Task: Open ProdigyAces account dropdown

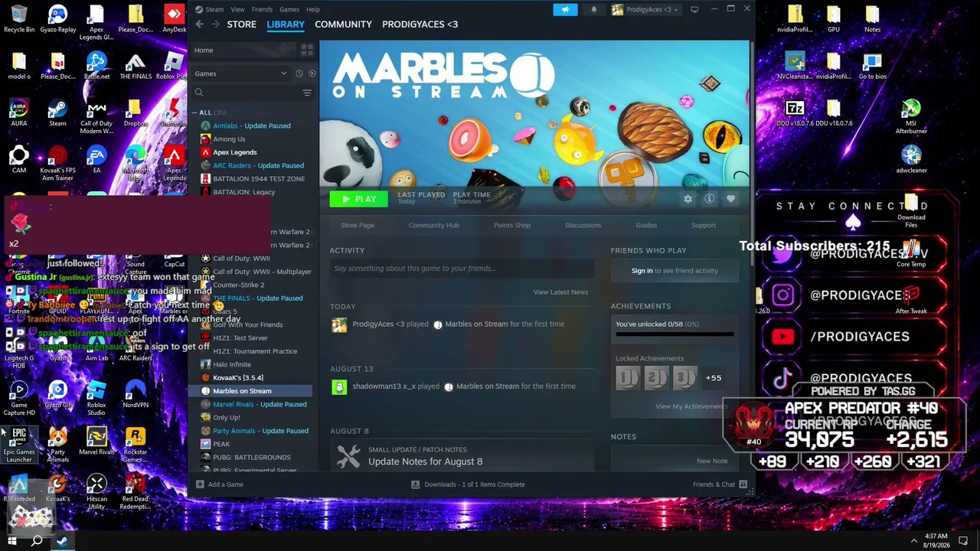Action: point(645,9)
